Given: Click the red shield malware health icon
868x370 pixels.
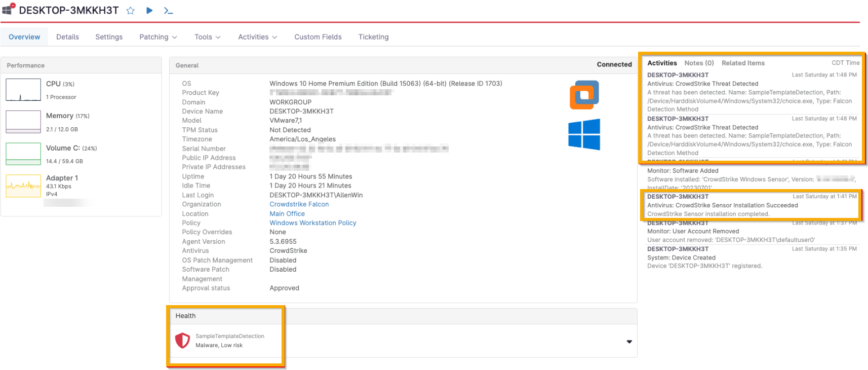Looking at the screenshot, I should (x=182, y=341).
